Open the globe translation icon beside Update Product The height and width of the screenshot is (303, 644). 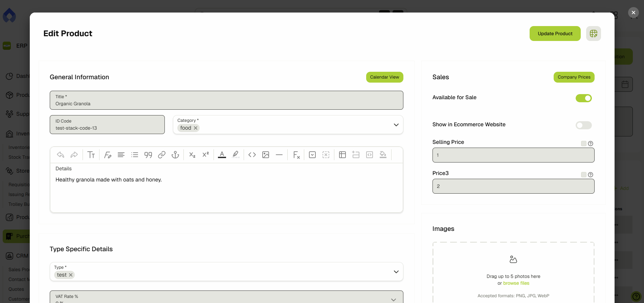[593, 34]
